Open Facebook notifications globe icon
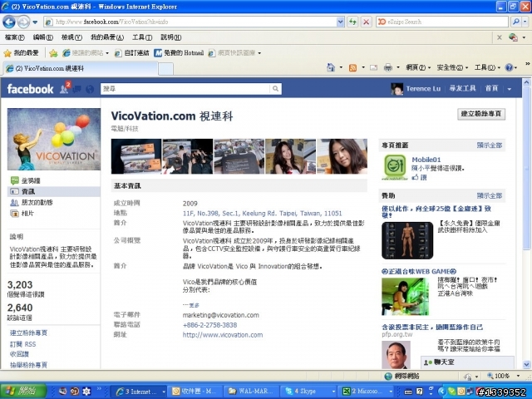Image resolution: width=532 pixels, height=399 pixels. (90, 89)
